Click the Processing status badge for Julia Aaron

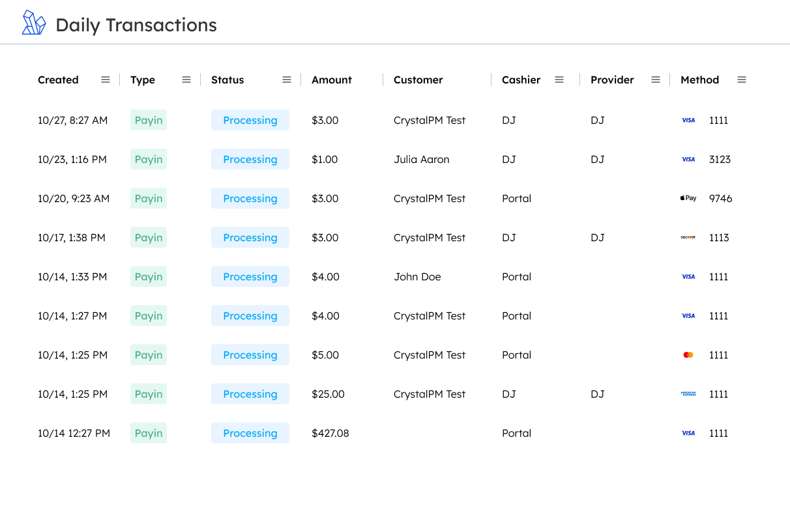(x=250, y=159)
